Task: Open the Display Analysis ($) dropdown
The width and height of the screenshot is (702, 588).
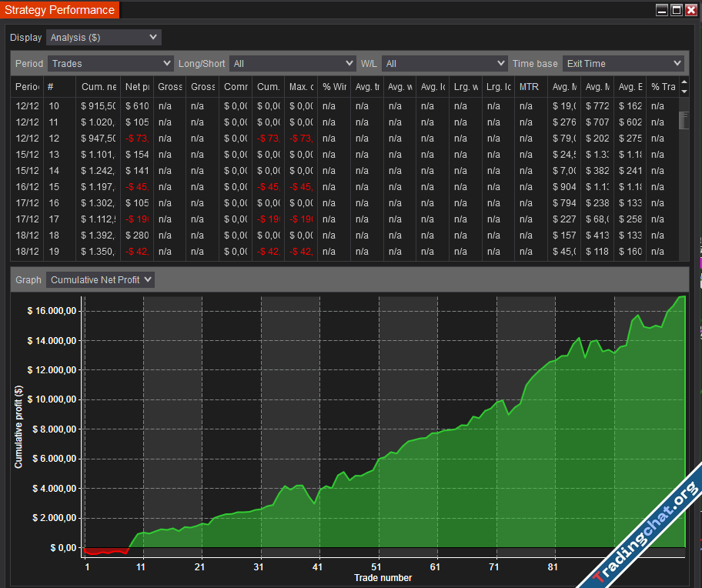Action: 103,37
